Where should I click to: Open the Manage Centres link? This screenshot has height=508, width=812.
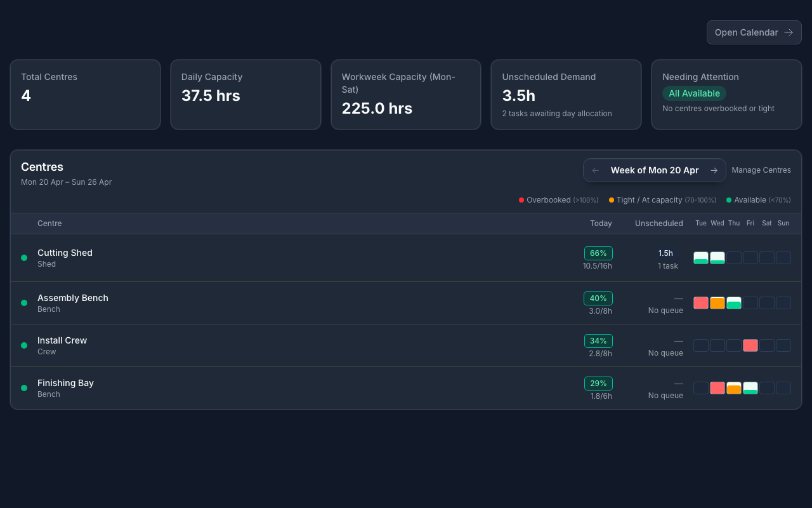(x=761, y=170)
